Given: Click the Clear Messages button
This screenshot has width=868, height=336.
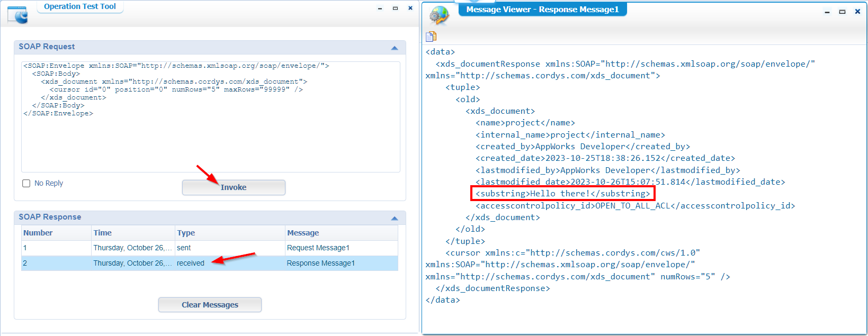Looking at the screenshot, I should [210, 305].
